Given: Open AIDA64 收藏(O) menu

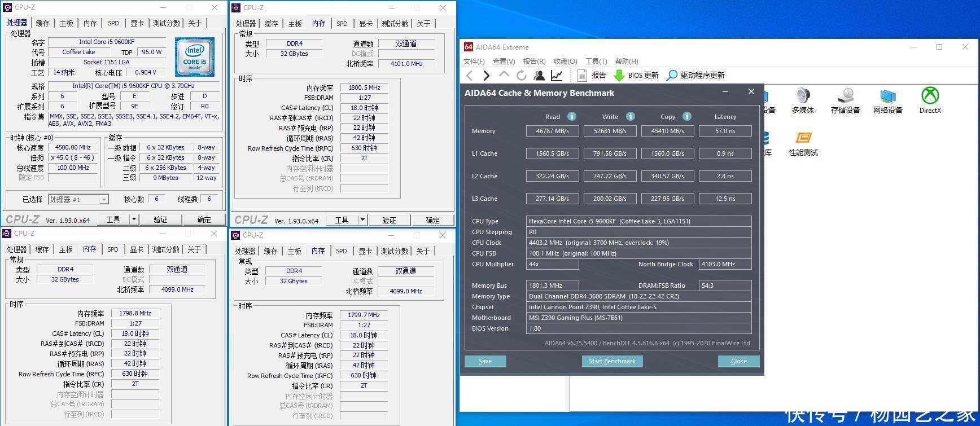Looking at the screenshot, I should pyautogui.click(x=565, y=61).
